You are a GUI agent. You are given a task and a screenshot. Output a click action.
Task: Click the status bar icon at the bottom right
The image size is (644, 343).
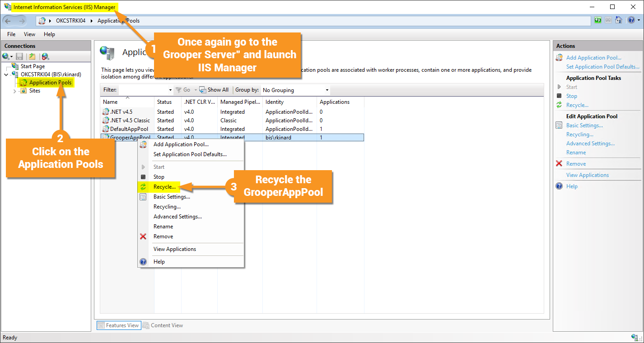(x=635, y=338)
